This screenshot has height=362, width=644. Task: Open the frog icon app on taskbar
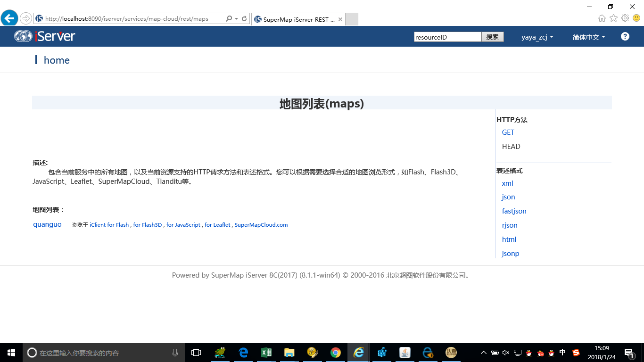220,353
